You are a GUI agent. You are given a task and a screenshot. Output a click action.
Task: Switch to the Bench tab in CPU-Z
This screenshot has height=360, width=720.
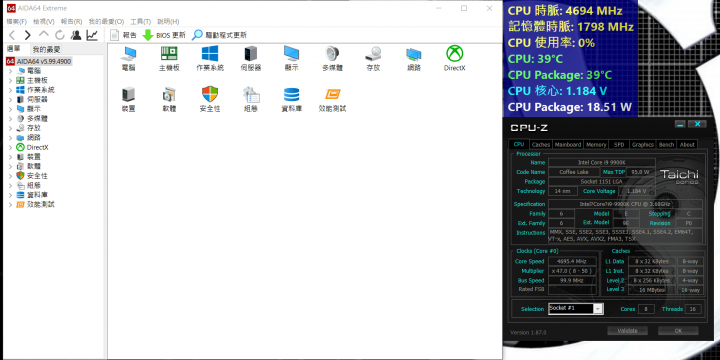point(666,144)
